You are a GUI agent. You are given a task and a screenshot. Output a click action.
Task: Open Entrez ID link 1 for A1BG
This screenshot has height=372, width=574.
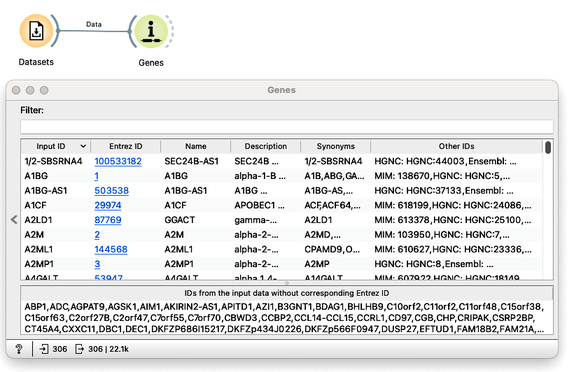point(97,176)
